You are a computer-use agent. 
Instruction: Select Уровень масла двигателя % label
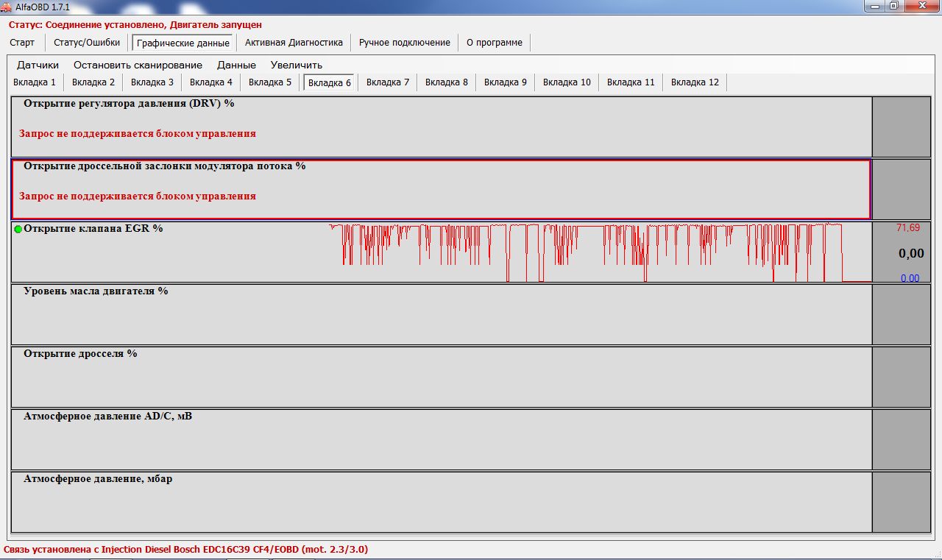click(x=96, y=291)
